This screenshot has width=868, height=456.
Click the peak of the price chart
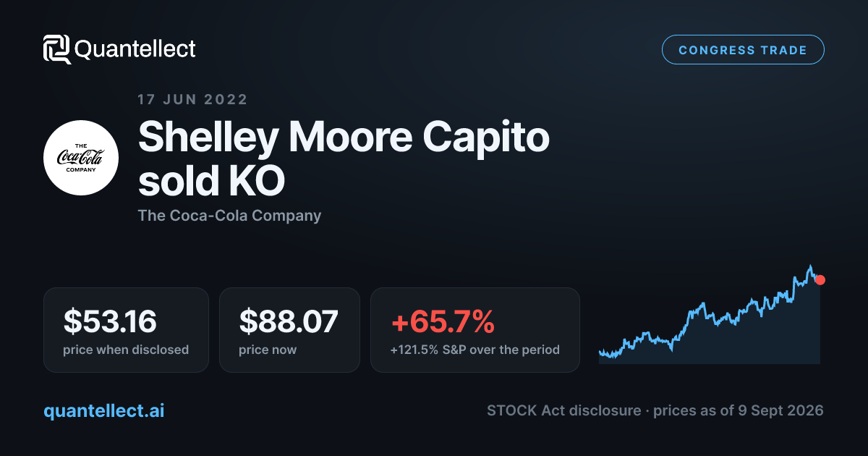click(810, 266)
